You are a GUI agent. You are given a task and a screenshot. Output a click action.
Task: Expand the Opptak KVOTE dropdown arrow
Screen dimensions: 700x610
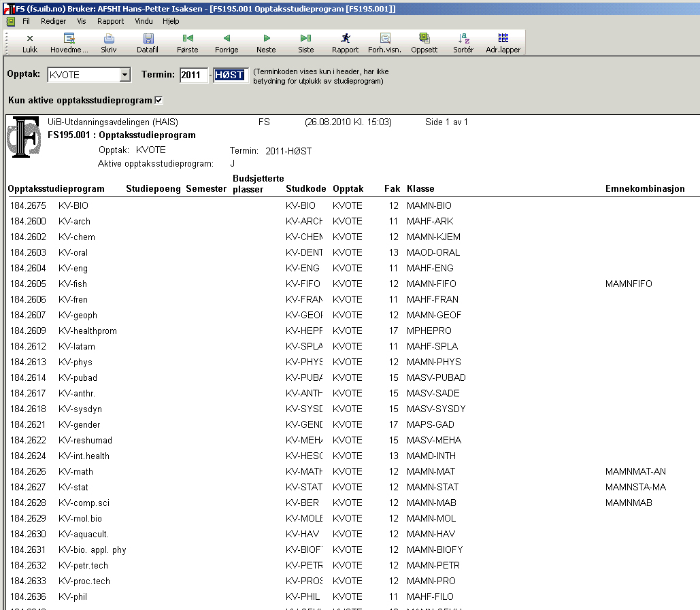(125, 75)
